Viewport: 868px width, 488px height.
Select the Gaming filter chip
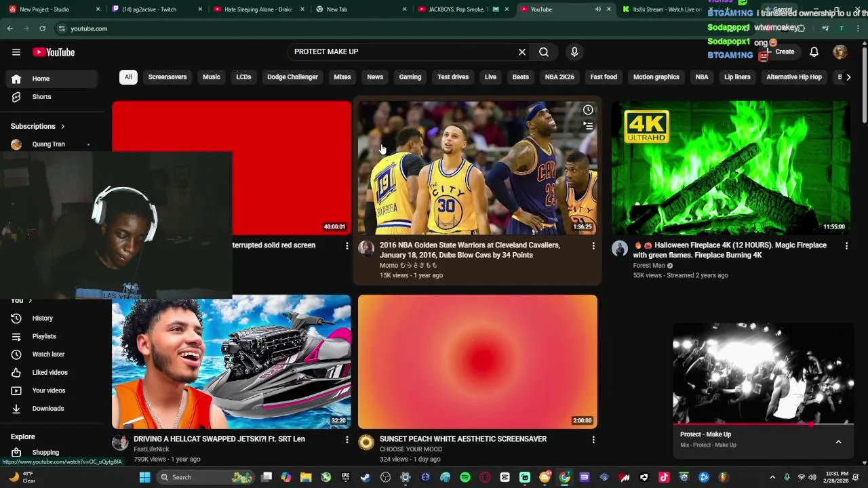410,77
